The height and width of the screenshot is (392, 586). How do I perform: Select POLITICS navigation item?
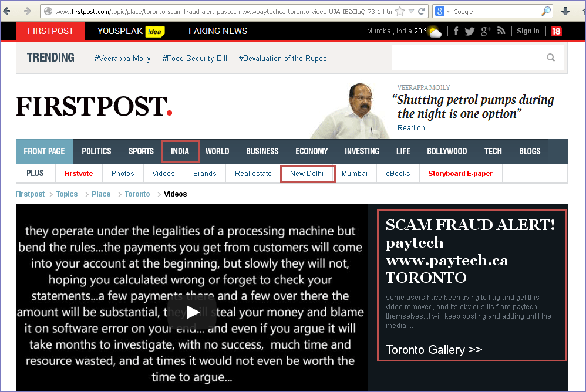point(96,151)
